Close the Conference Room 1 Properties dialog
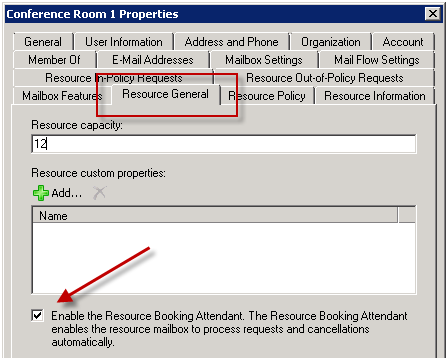Image resolution: width=448 pixels, height=360 pixels. pos(433,14)
